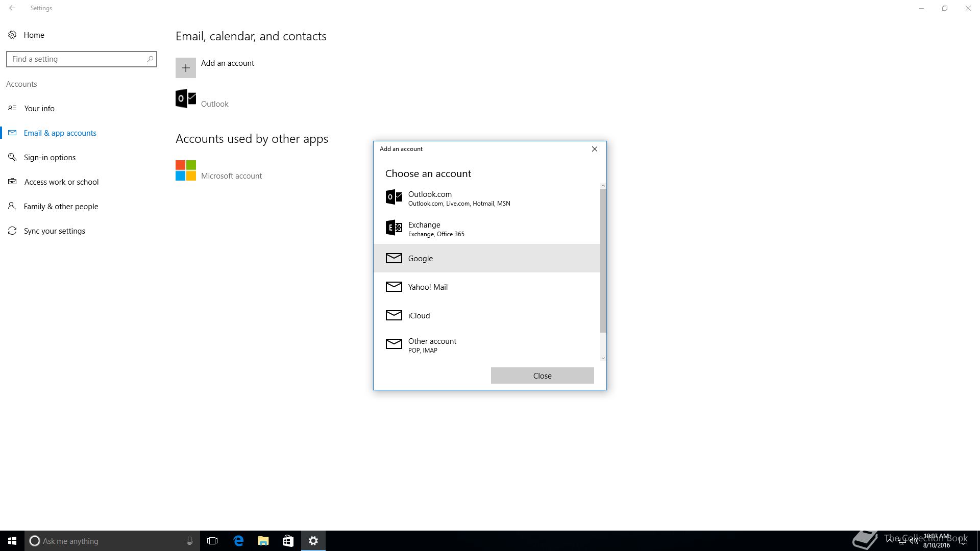980x551 pixels.
Task: Choose the Outlook.com account option
Action: coord(487,198)
